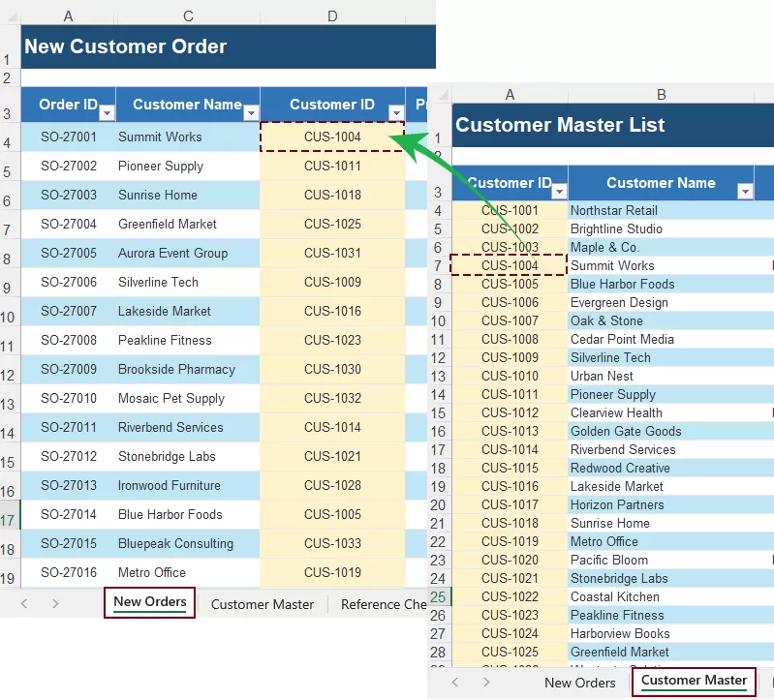The height and width of the screenshot is (700, 774).
Task: Click Select All corner in right worksheet
Action: [x=444, y=95]
